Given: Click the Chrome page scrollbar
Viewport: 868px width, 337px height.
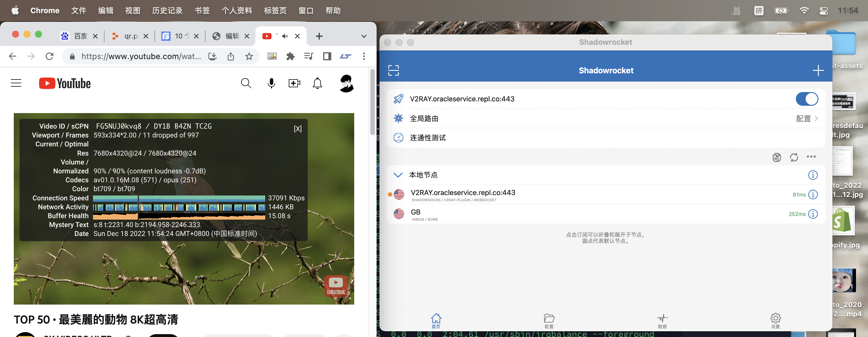Looking at the screenshot, I should coord(372,102).
